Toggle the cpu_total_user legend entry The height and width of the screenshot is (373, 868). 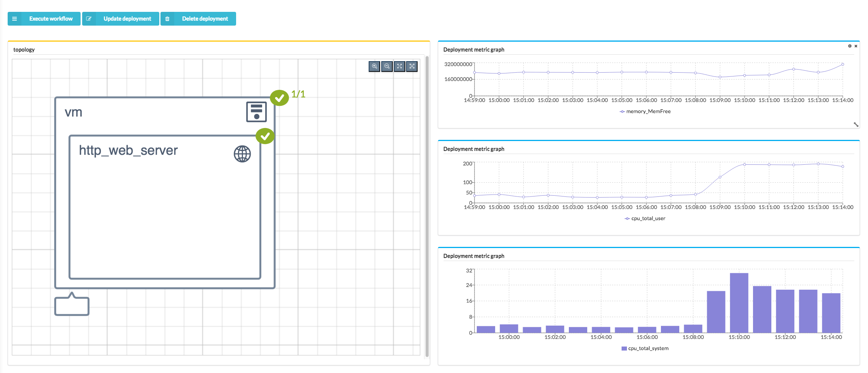[x=645, y=219]
